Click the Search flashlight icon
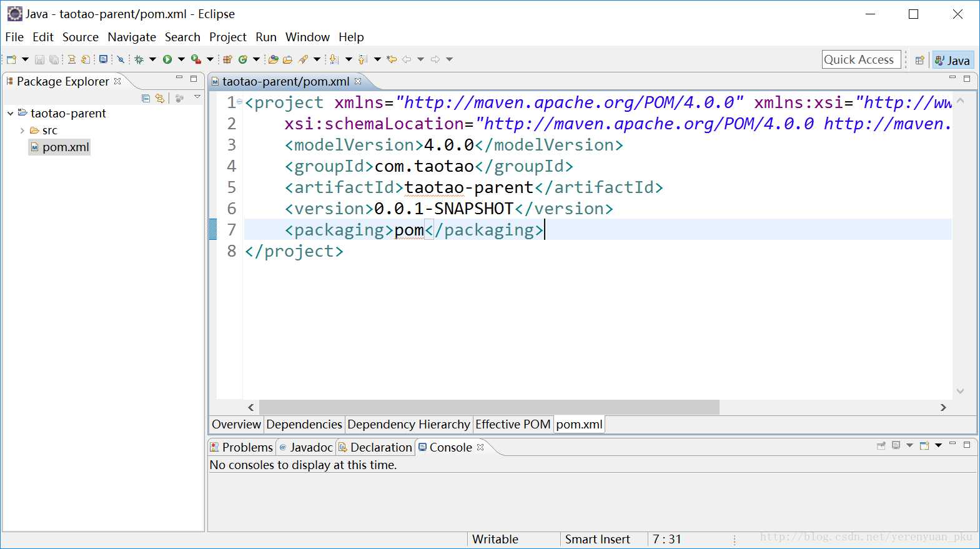The height and width of the screenshot is (549, 980). tap(303, 59)
